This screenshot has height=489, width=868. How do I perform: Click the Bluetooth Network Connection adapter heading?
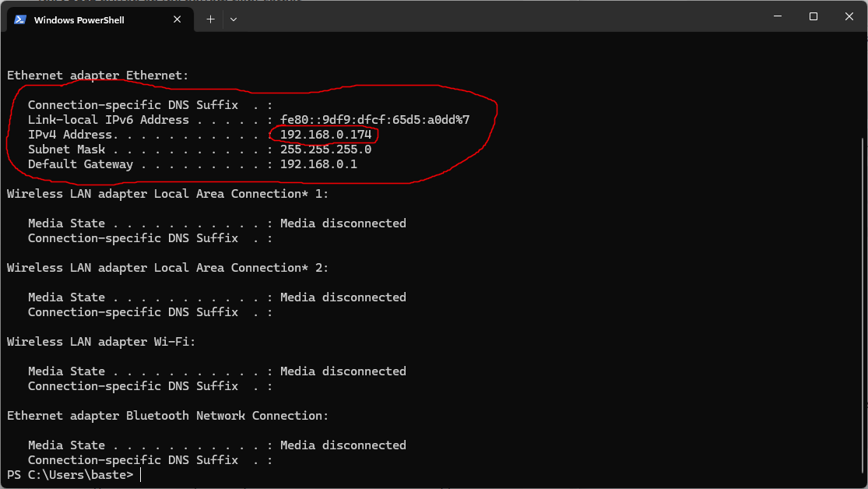(x=167, y=416)
